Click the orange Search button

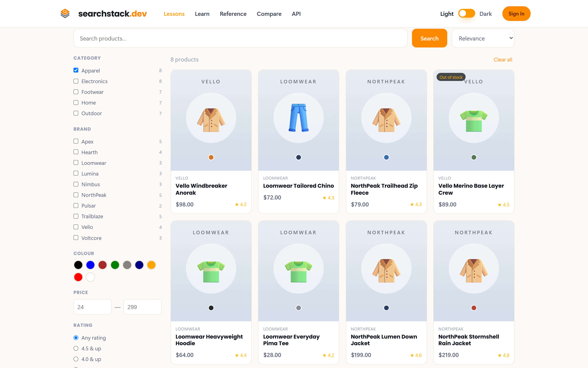tap(429, 38)
